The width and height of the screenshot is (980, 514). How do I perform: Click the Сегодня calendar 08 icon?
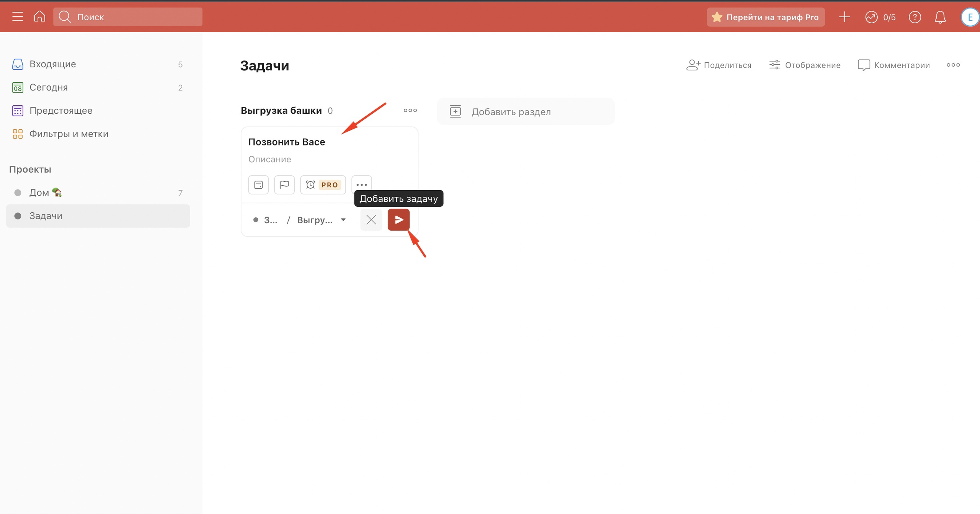coord(18,88)
